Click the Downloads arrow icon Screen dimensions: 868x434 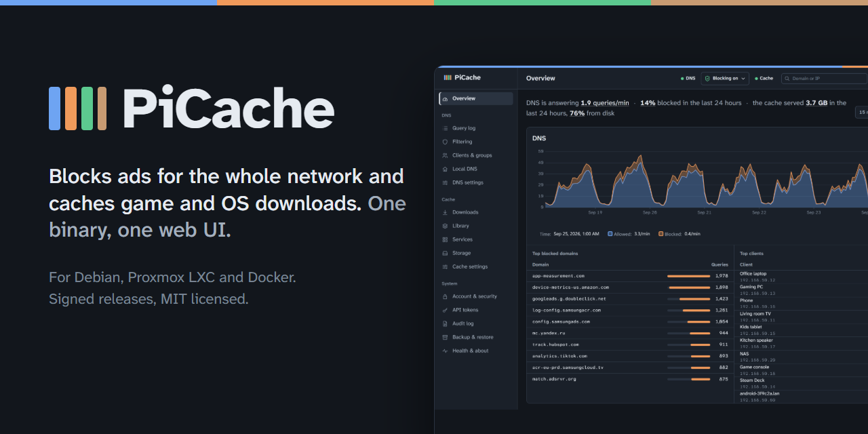point(445,212)
